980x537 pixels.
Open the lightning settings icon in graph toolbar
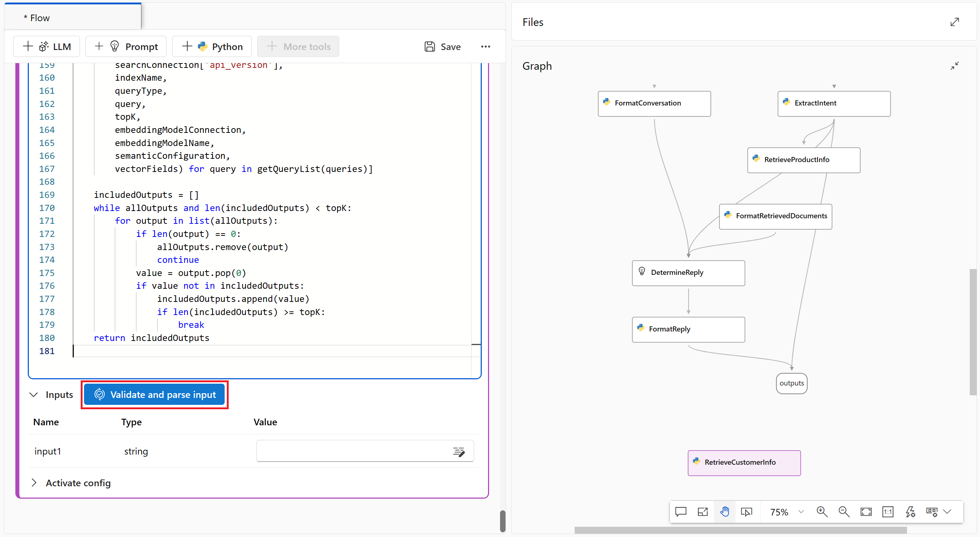tap(910, 512)
